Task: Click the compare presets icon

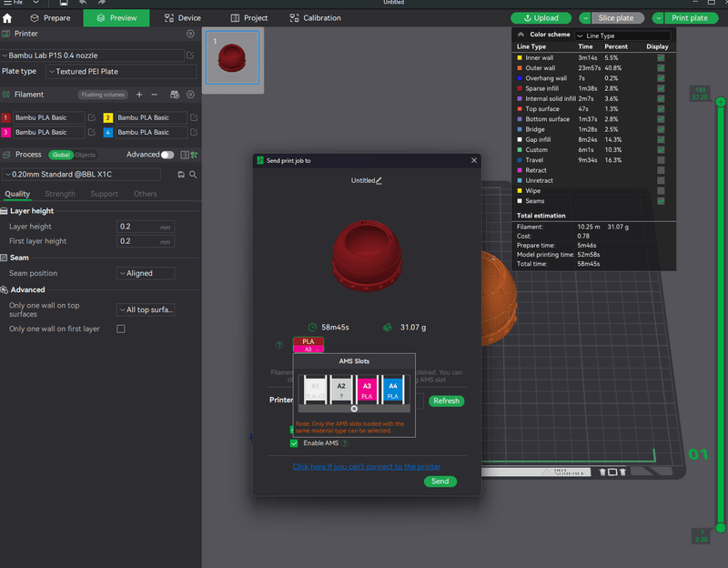Action: pos(194,155)
